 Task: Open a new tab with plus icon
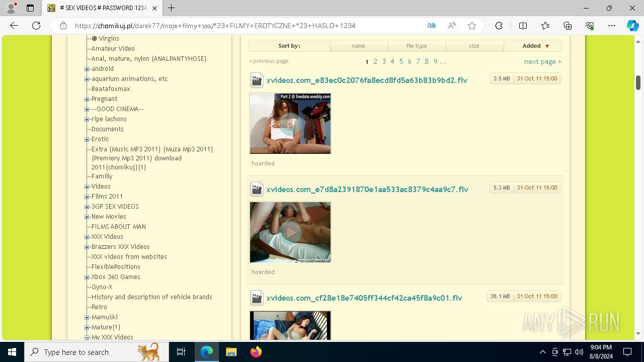click(x=172, y=8)
